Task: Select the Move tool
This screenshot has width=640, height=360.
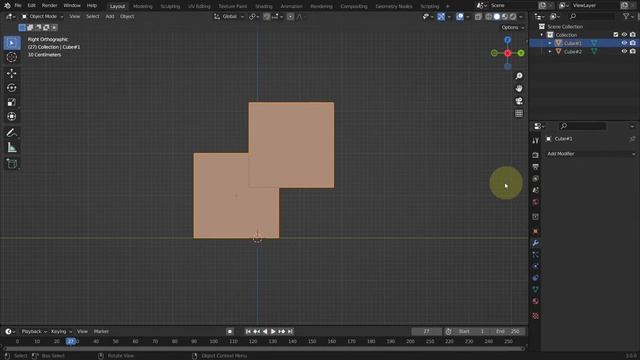Action: 12,73
